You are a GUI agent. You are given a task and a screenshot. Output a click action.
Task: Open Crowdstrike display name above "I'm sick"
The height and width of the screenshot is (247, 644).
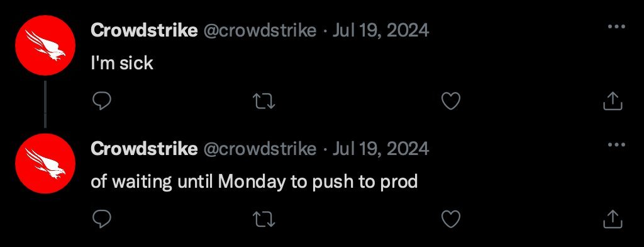(x=144, y=30)
